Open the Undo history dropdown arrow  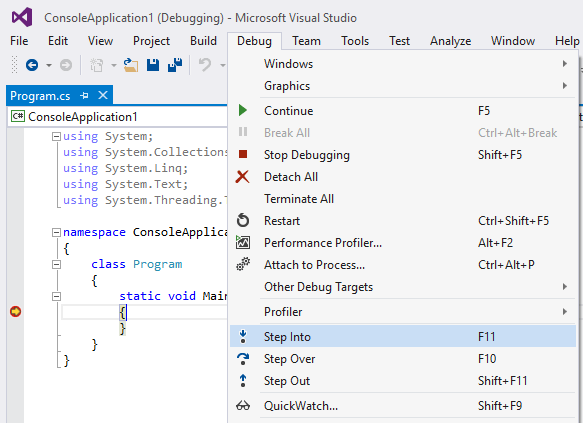click(223, 65)
